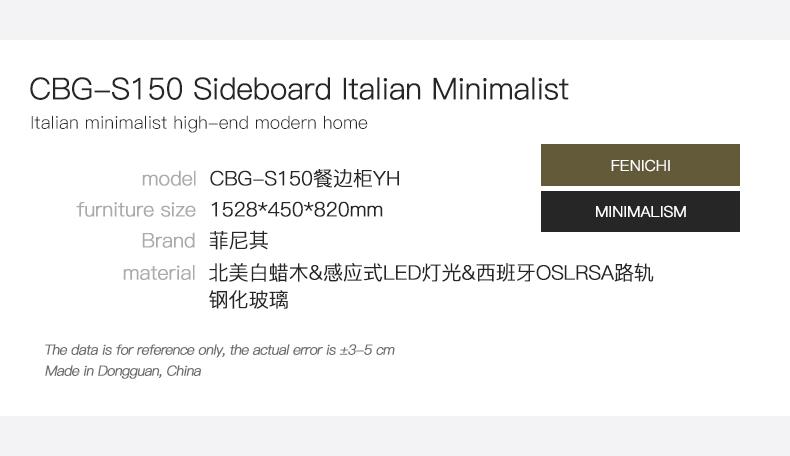Click the Made in Dongguan, China text

pyautogui.click(x=123, y=371)
